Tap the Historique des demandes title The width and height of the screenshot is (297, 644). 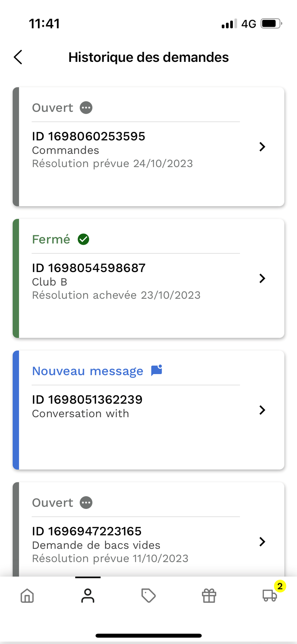click(148, 57)
